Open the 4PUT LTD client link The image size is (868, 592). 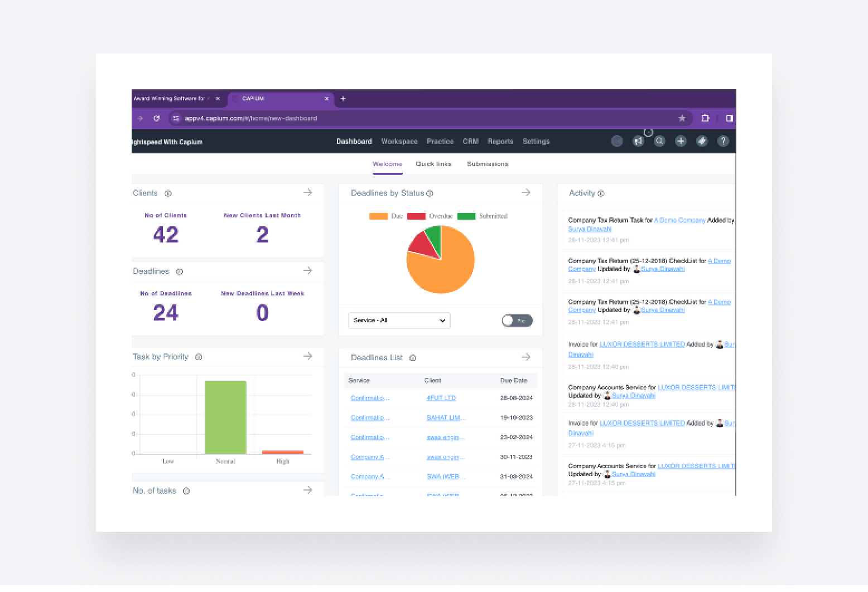tap(441, 398)
